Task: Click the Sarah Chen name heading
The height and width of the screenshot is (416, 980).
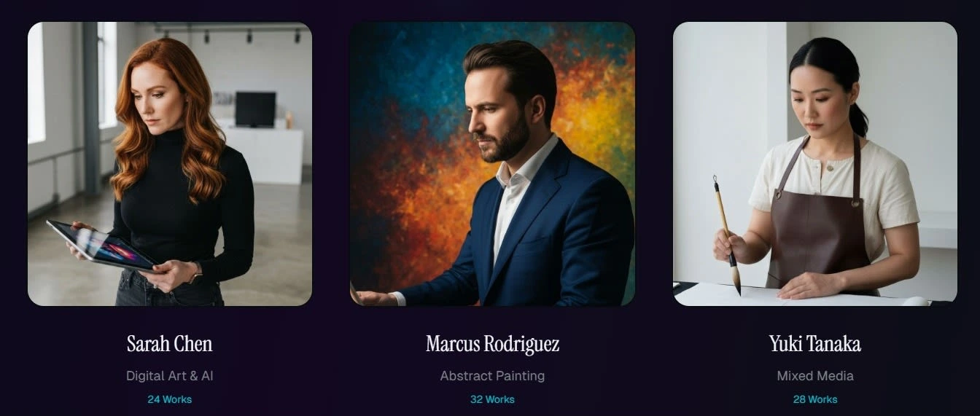Action: [x=170, y=344]
